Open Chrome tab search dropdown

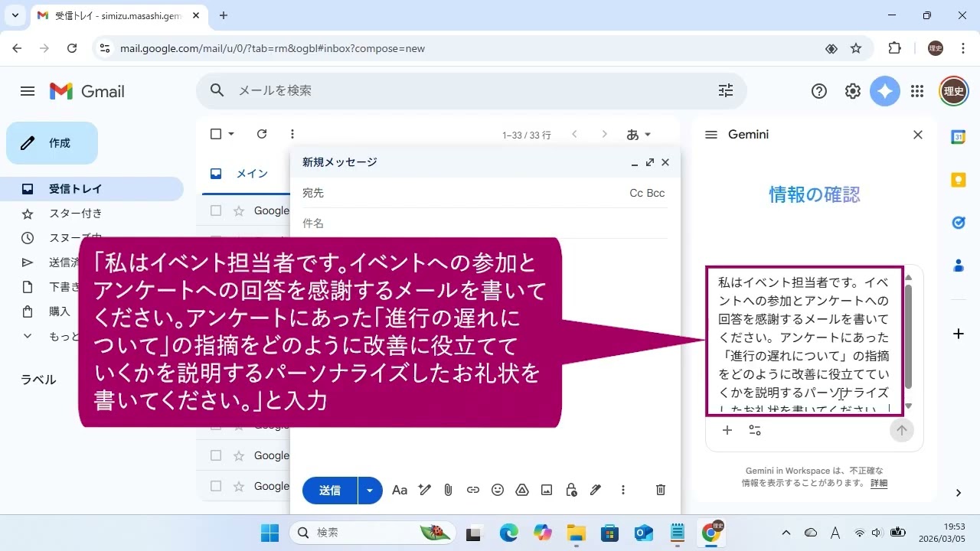point(15,15)
